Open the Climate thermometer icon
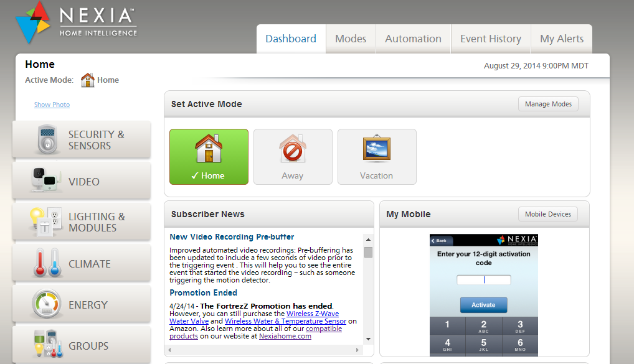The width and height of the screenshot is (634, 364). pos(47,263)
